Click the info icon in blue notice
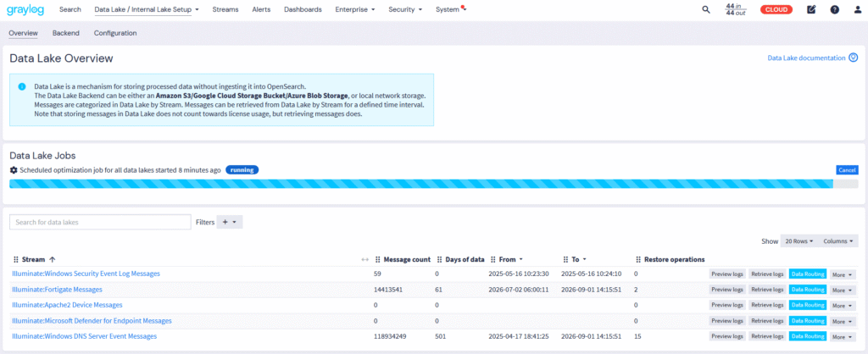The height and width of the screenshot is (354, 868). pos(22,87)
